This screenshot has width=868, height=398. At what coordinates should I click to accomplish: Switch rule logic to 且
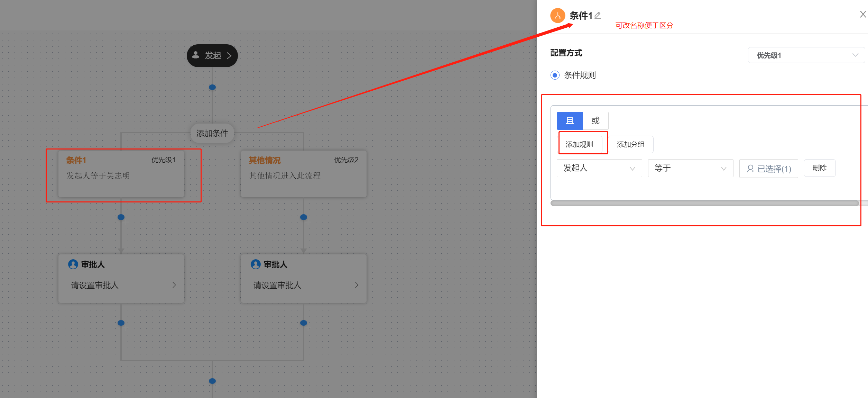[570, 121]
